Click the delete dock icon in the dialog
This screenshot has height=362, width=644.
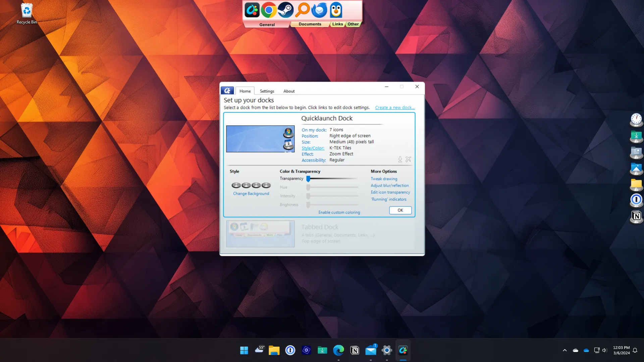pos(408,159)
